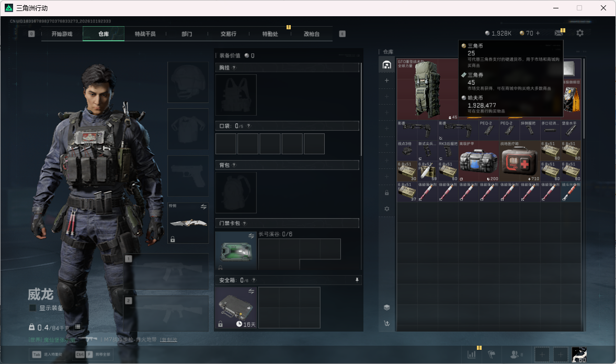Image resolution: width=616 pixels, height=364 pixels.
Task: Click the help icon beside 门禁卡包
Action: pos(244,223)
